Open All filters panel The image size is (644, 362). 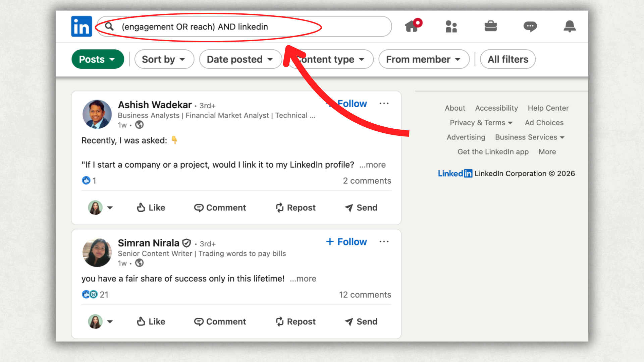(x=508, y=59)
